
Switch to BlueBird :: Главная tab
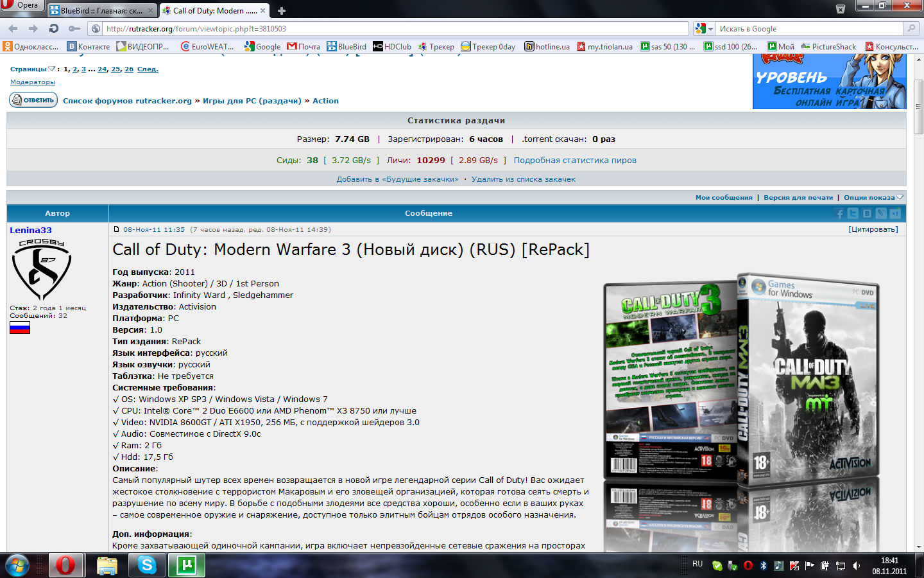102,10
